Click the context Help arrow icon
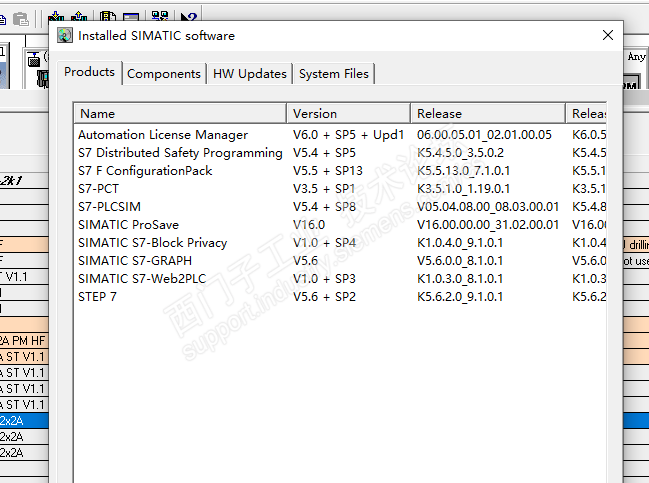 (189, 17)
